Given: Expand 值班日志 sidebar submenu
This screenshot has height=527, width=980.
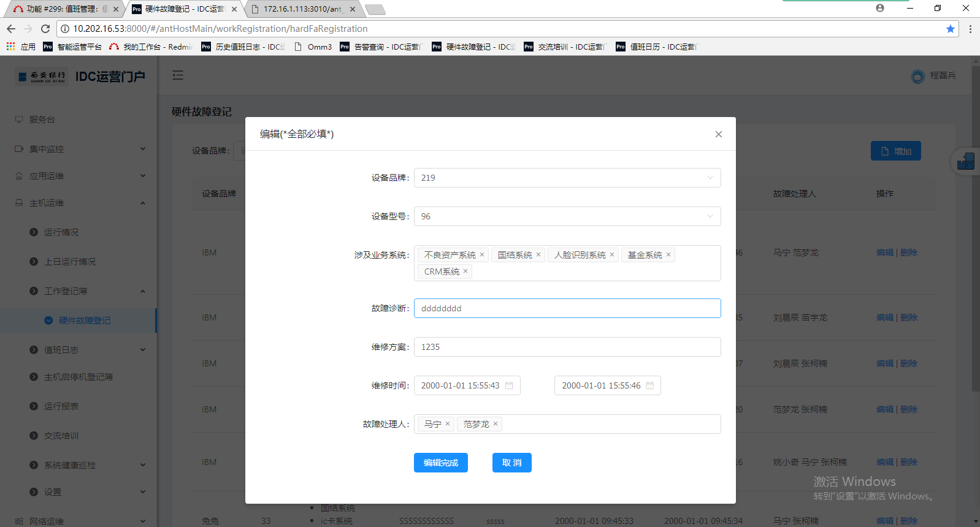Looking at the screenshot, I should pyautogui.click(x=78, y=350).
